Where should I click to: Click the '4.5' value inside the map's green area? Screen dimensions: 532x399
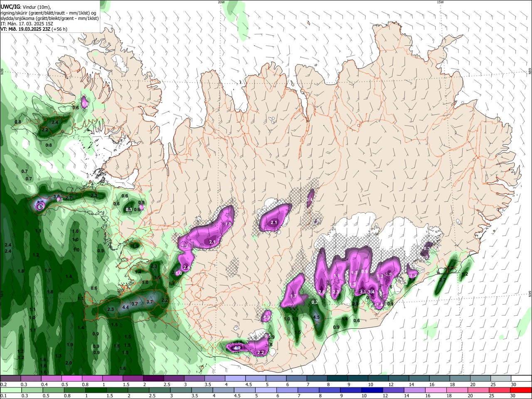pos(316,318)
